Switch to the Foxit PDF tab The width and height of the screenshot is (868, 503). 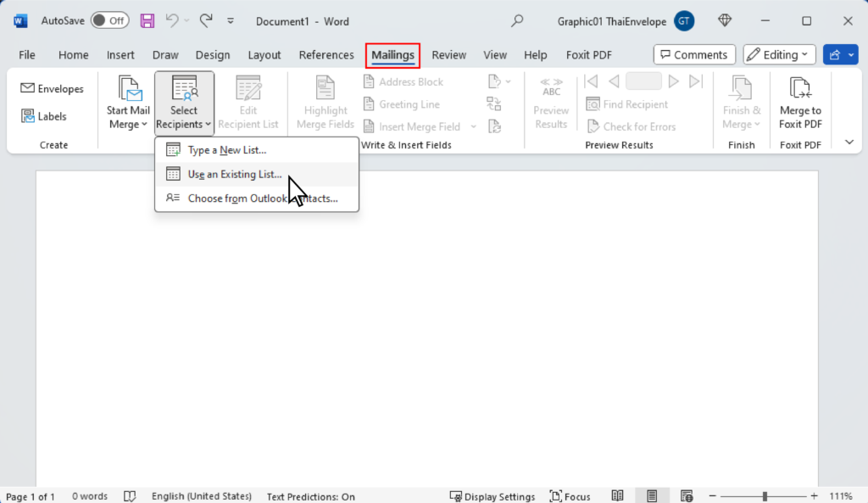click(589, 55)
